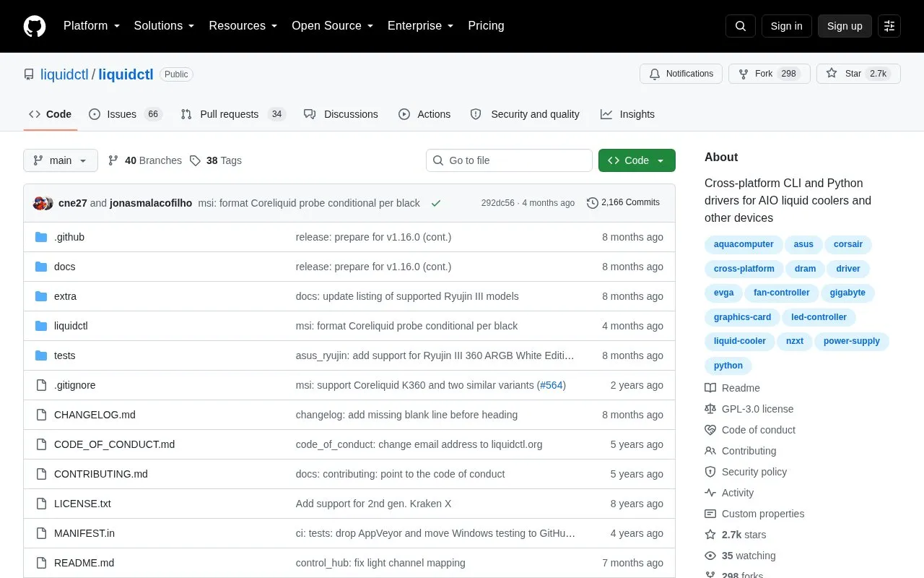Viewport: 924px width, 578px height.
Task: Click the Security policy shield icon
Action: coord(710,472)
